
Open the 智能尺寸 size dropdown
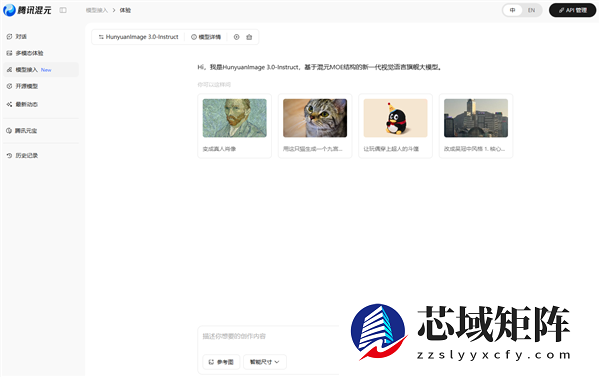(x=265, y=362)
